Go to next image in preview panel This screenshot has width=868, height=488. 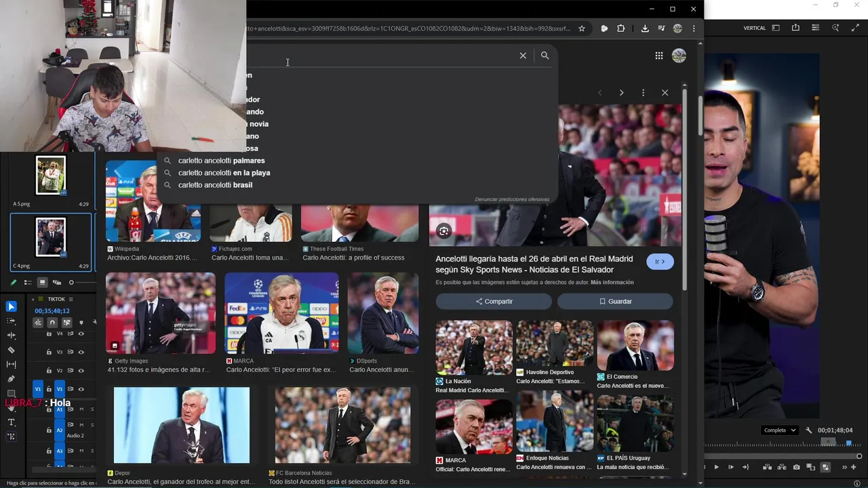[621, 92]
